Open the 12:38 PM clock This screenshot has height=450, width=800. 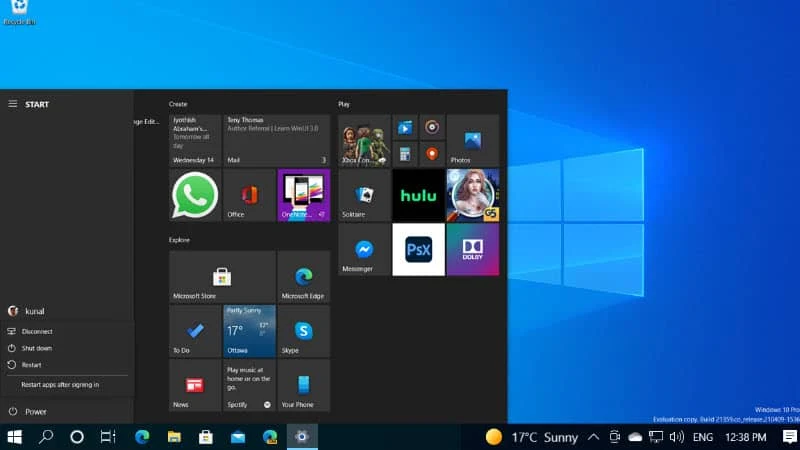coord(745,437)
